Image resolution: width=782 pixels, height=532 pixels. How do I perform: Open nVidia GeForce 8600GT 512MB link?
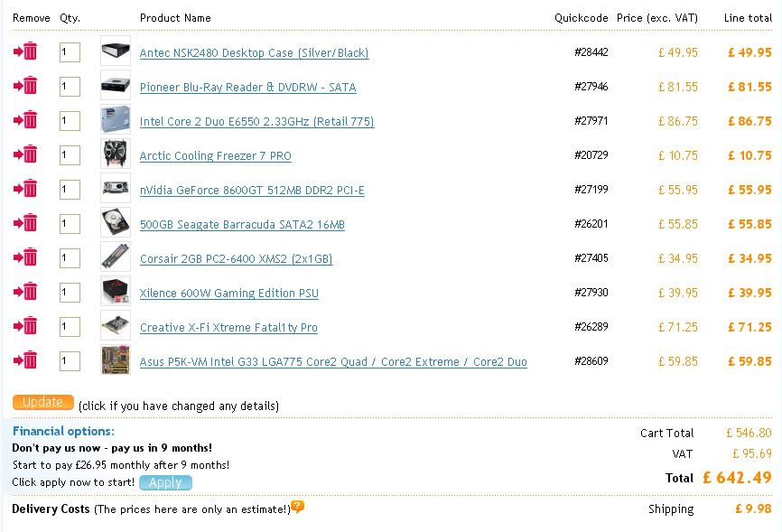[x=252, y=191]
